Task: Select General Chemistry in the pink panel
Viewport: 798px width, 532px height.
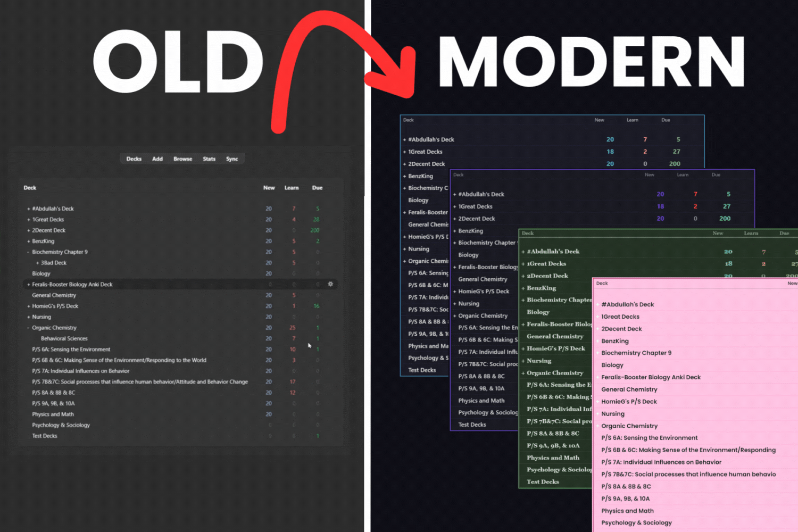Action: tap(629, 389)
